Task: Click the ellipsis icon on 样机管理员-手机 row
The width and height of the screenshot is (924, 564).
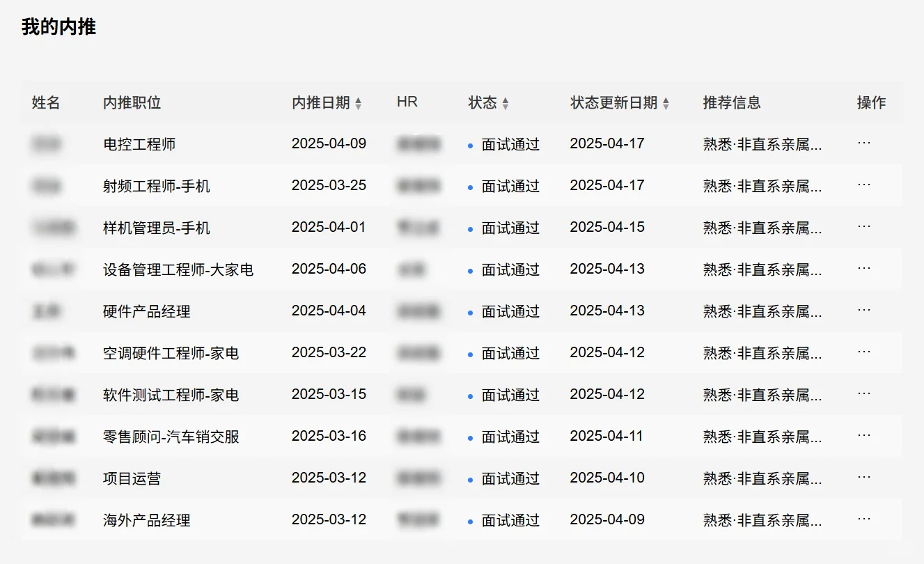Action: tap(864, 227)
